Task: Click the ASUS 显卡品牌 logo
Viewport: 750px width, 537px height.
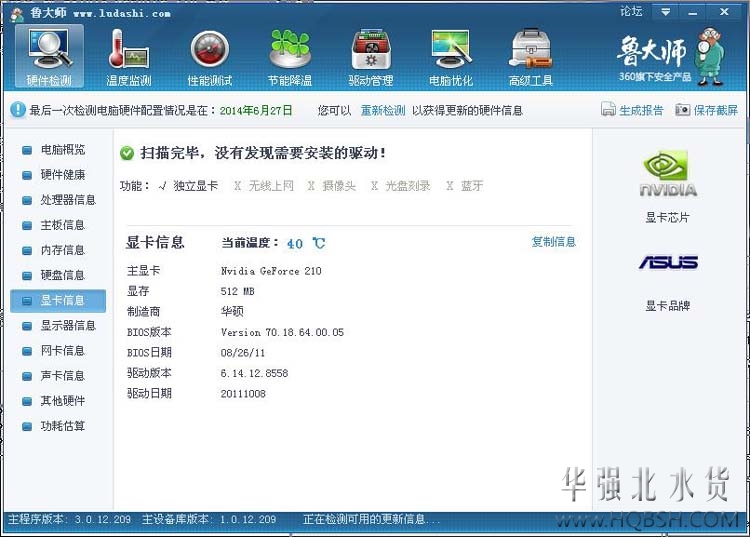Action: click(668, 262)
